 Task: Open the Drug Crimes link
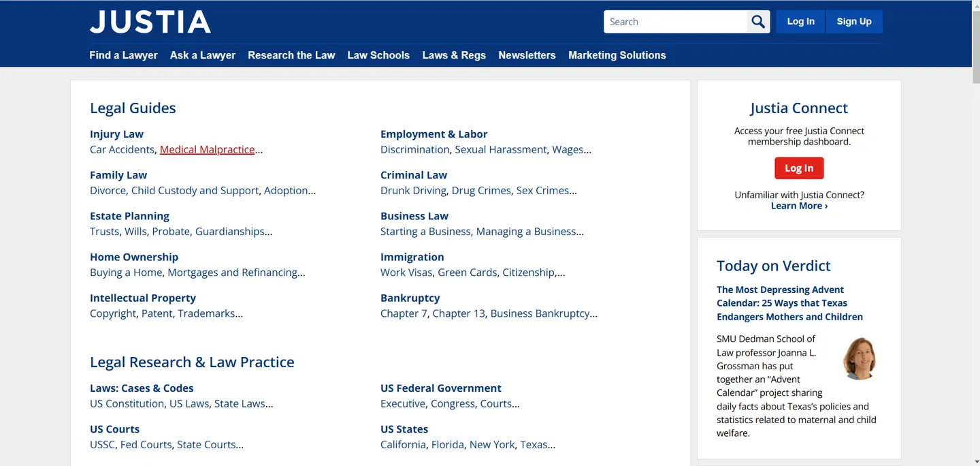(x=481, y=190)
